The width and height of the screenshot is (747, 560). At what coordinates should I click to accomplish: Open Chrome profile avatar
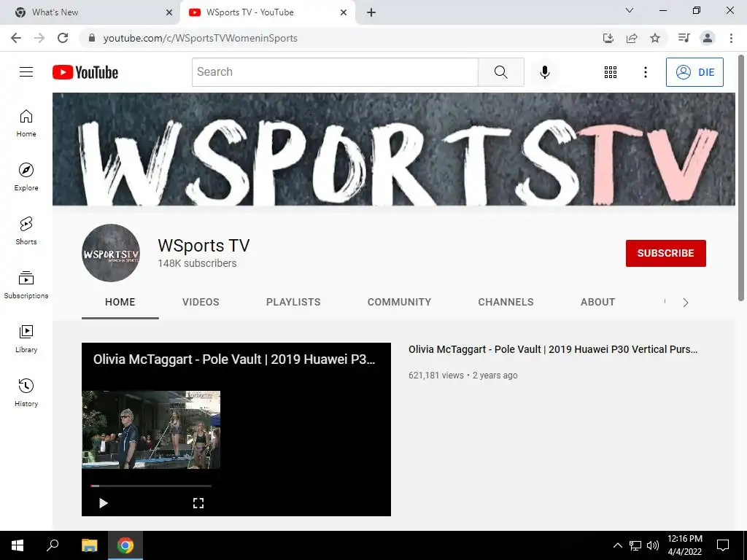[x=708, y=38]
